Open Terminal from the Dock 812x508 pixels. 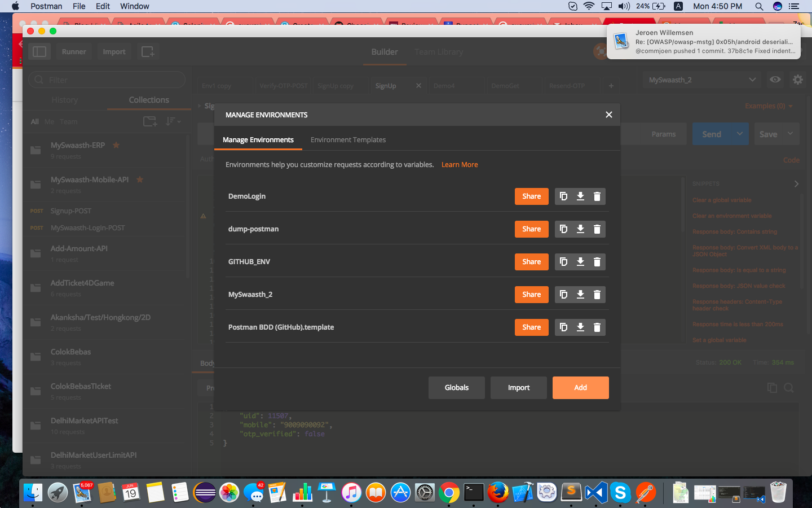click(x=474, y=493)
